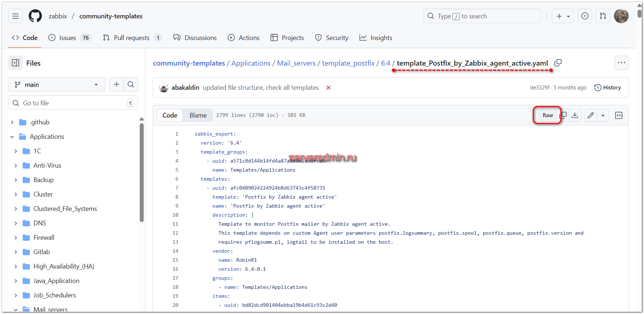Expand the .github folder

point(12,122)
